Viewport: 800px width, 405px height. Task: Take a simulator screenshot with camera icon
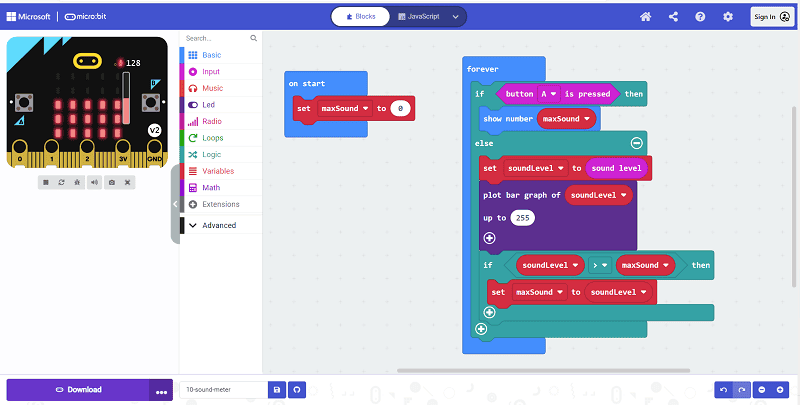pyautogui.click(x=112, y=182)
